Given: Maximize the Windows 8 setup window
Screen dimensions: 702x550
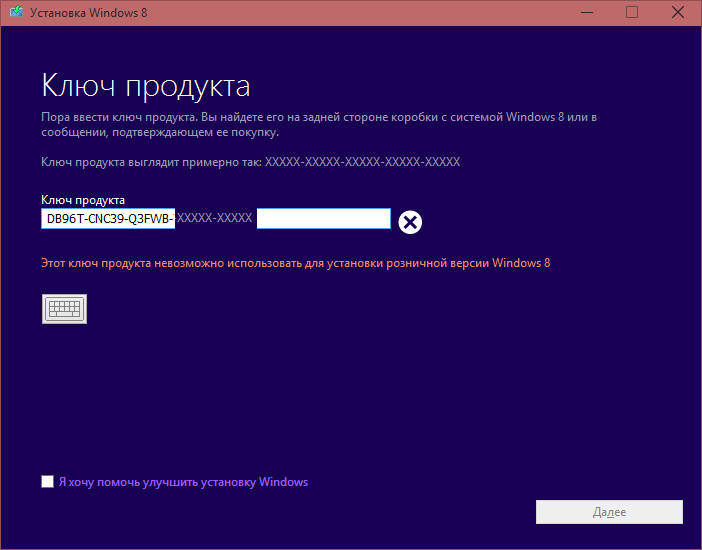Looking at the screenshot, I should (632, 13).
